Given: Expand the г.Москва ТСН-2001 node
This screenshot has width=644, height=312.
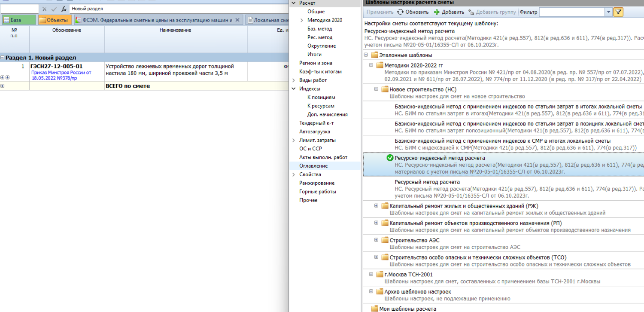Looking at the screenshot, I should [371, 274].
